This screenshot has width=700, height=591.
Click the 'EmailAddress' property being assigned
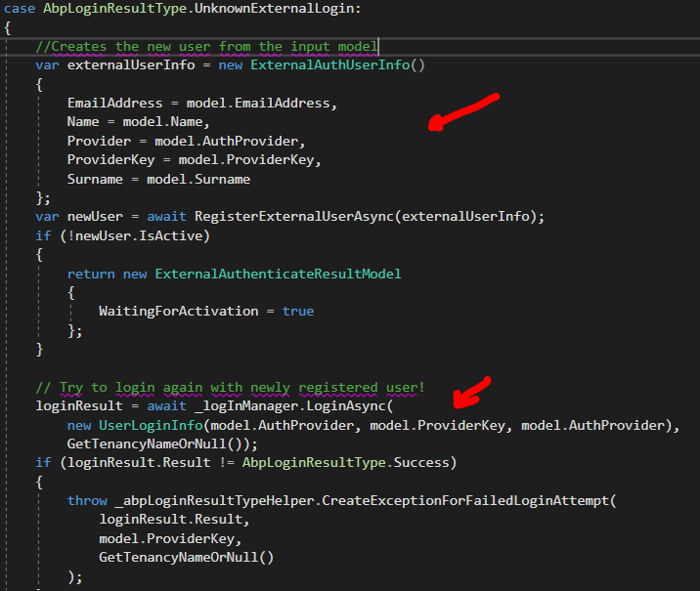[114, 103]
